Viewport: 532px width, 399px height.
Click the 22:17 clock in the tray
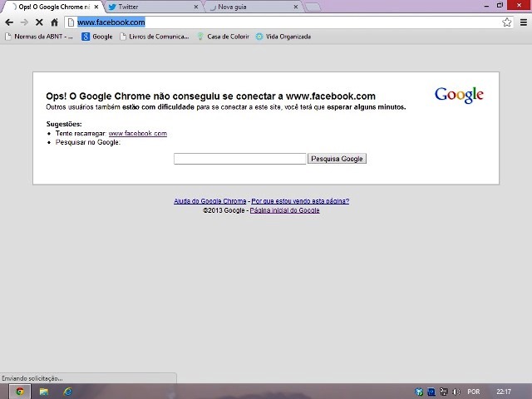pyautogui.click(x=504, y=392)
